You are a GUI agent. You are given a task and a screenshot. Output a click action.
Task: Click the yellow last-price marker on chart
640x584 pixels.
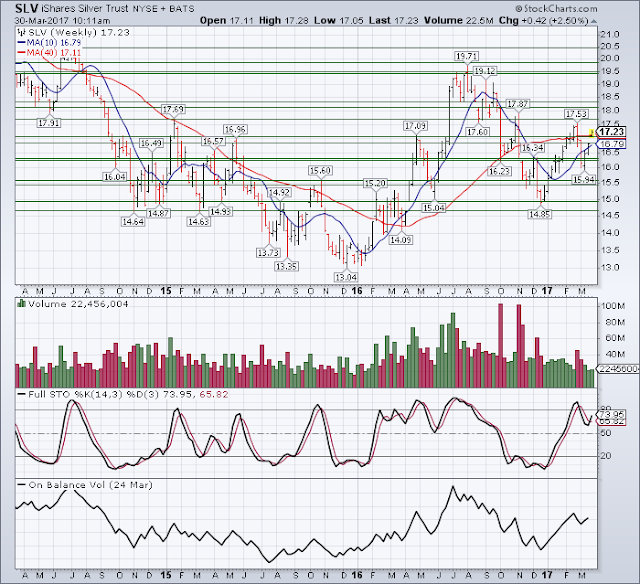tap(592, 133)
